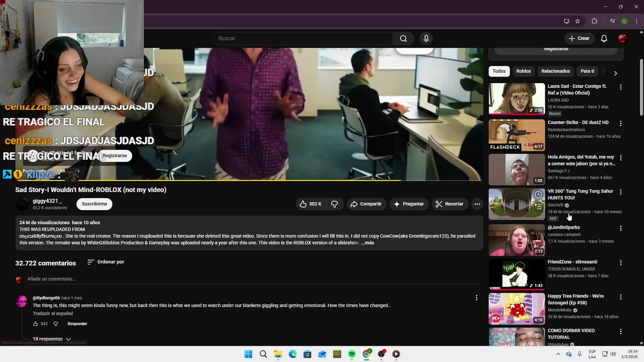The image size is (644, 362).
Task: Expand description with ...más
Action: (x=367, y=243)
